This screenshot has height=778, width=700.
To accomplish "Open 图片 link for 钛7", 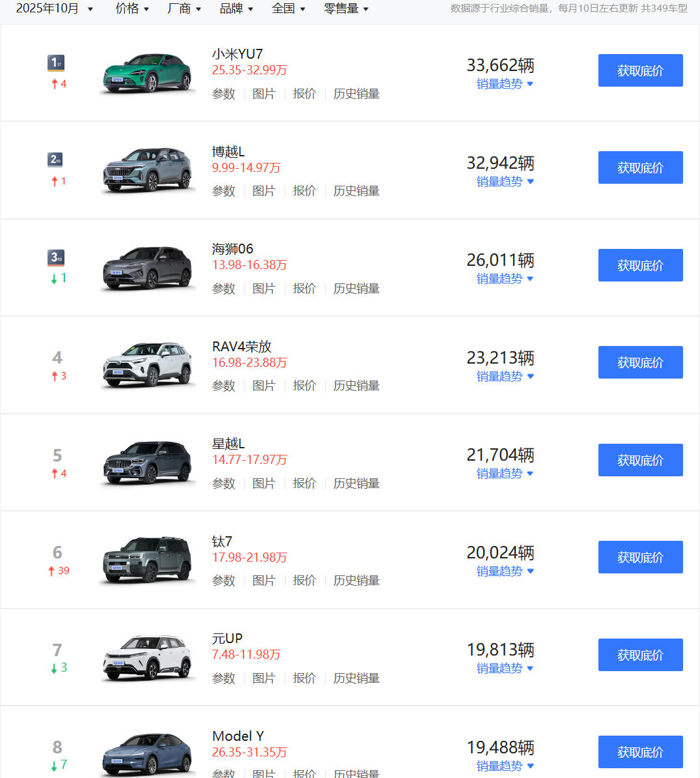I will [x=264, y=581].
